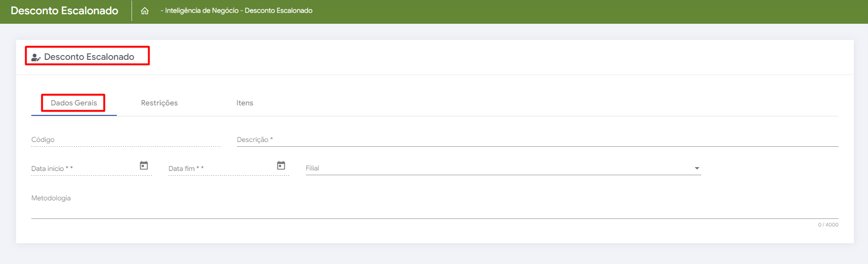Click the Desconto Escalonado breadcrumb after Inteligência de Negócio
Viewport: 868px width, 264px height.
[x=279, y=10]
